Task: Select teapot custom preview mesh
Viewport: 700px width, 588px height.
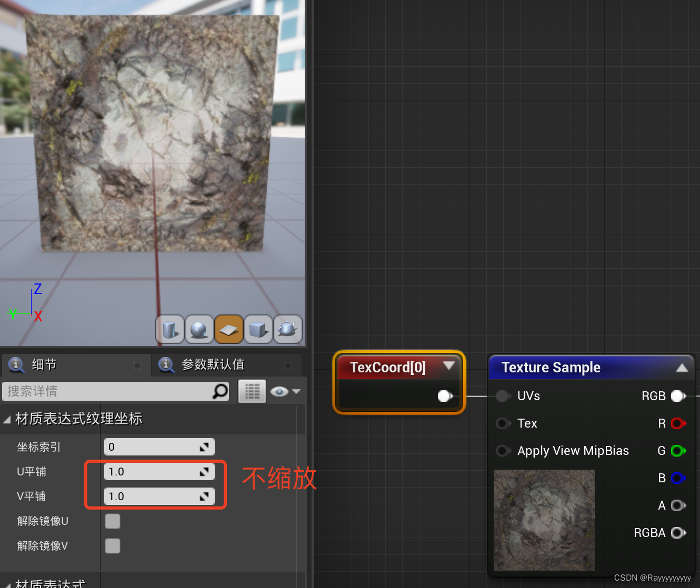Action: click(x=287, y=330)
